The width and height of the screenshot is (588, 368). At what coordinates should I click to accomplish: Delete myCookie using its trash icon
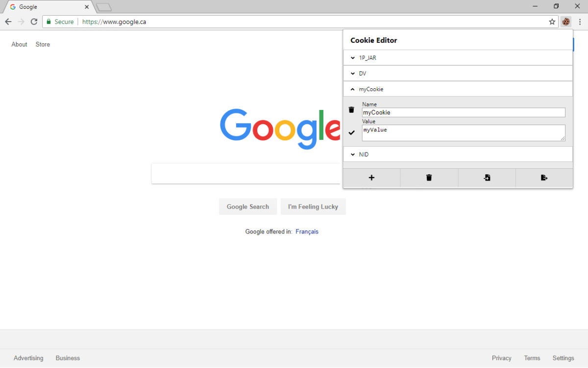click(351, 110)
